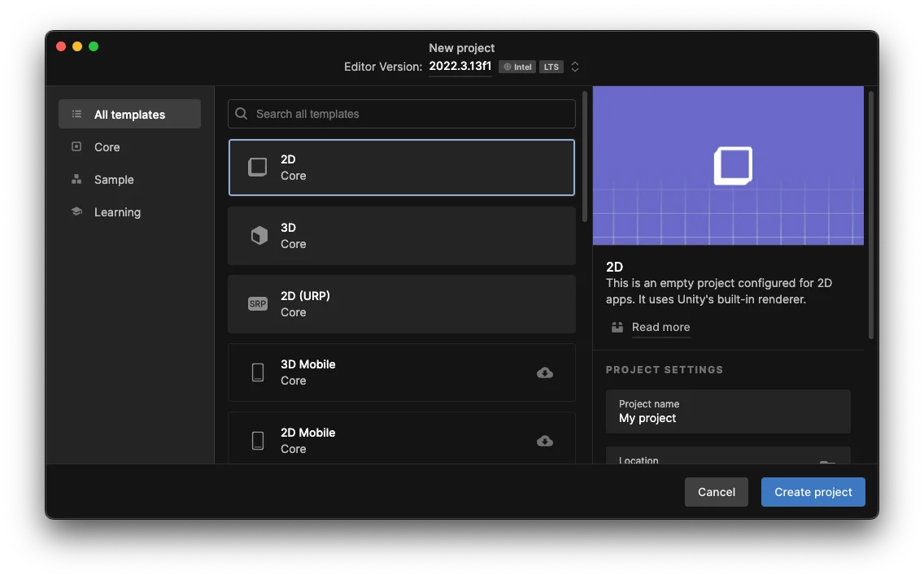Screen dimensions: 924x579
Task: Open the Editor Version selector arrows
Action: 575,67
